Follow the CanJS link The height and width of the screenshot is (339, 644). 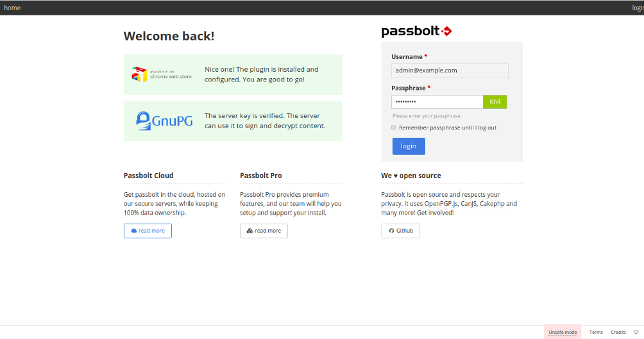pos(469,204)
